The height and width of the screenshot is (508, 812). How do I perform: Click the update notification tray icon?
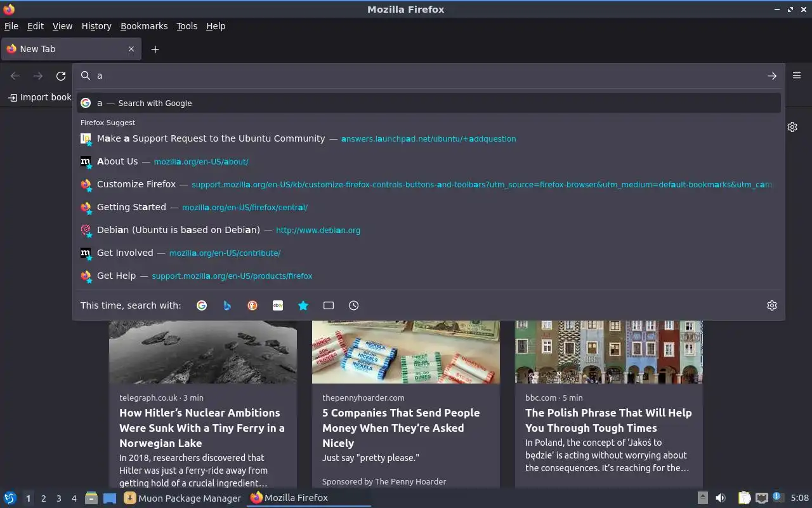click(778, 497)
